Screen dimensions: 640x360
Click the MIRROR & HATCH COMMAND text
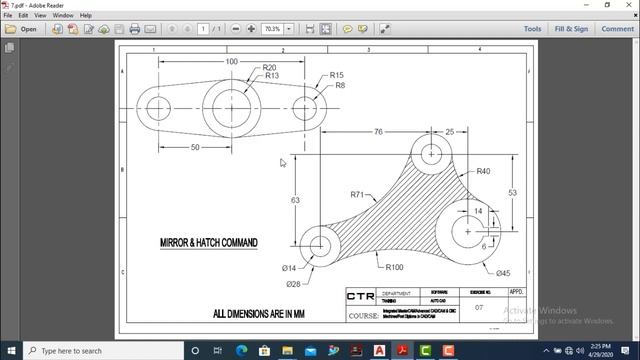click(x=209, y=243)
